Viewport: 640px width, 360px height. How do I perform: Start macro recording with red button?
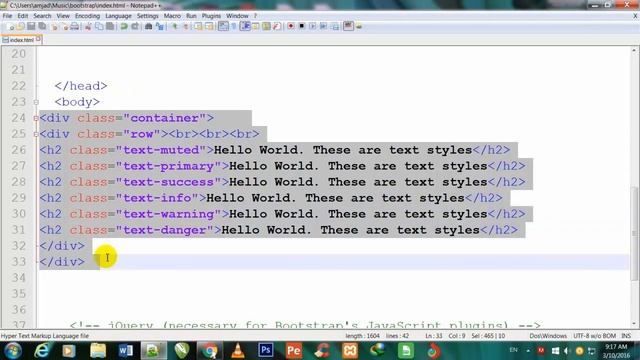[291, 27]
